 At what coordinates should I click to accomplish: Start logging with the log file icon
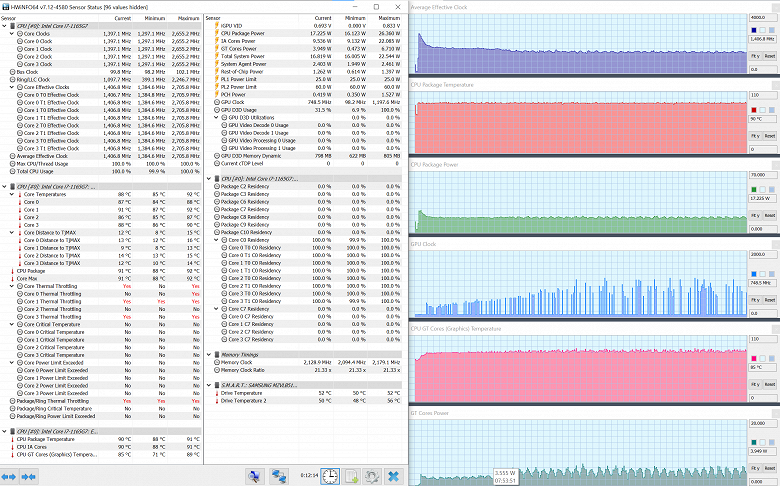coord(349,477)
